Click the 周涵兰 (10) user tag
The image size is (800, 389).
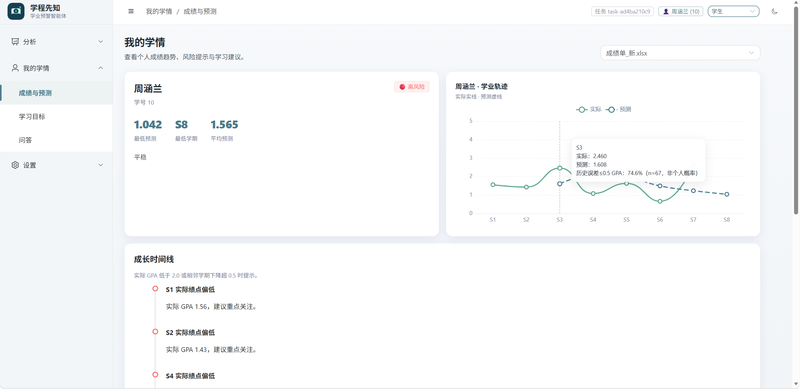tap(681, 11)
